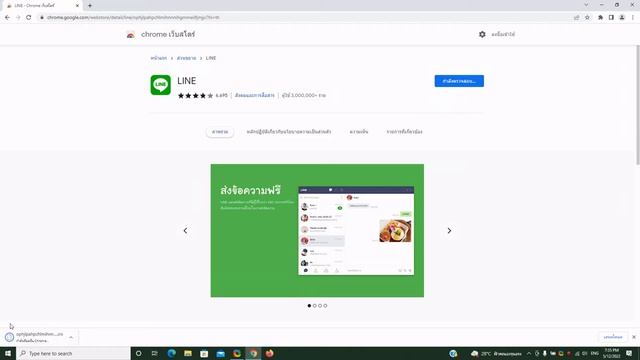Bookmark this page with the star icon

(587, 18)
